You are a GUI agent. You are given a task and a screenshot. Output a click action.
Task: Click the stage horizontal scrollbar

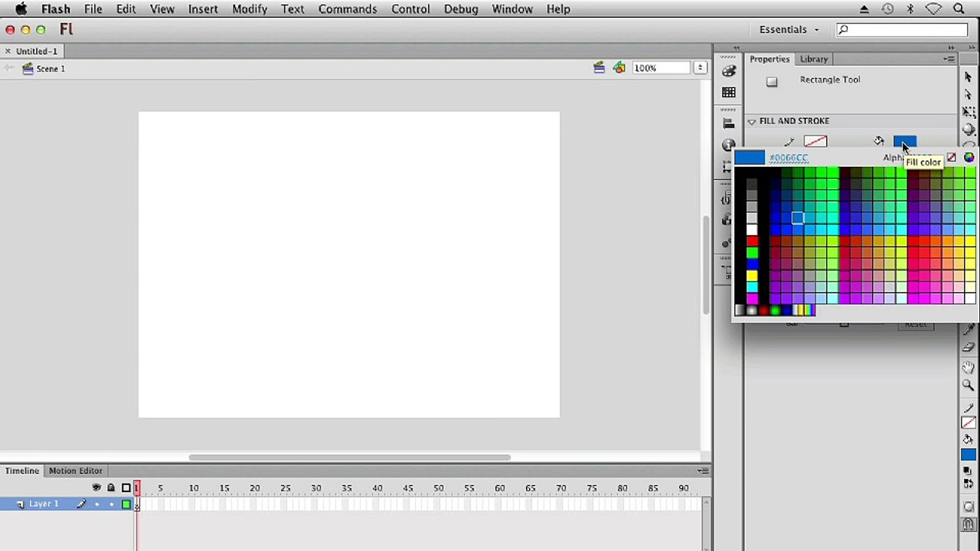click(350, 458)
